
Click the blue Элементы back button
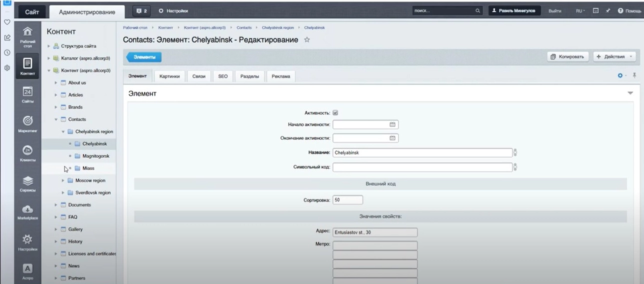pyautogui.click(x=144, y=57)
